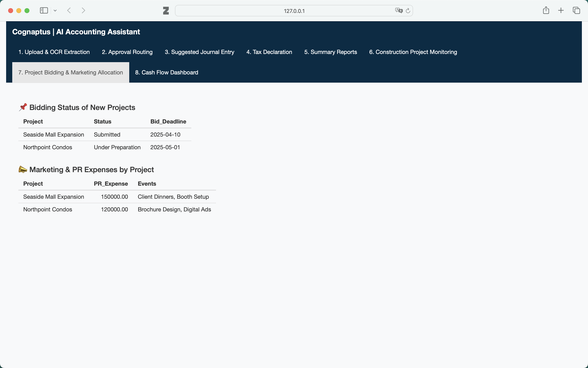Minimize the window with the yellow button
This screenshot has width=588, height=368.
click(x=19, y=11)
